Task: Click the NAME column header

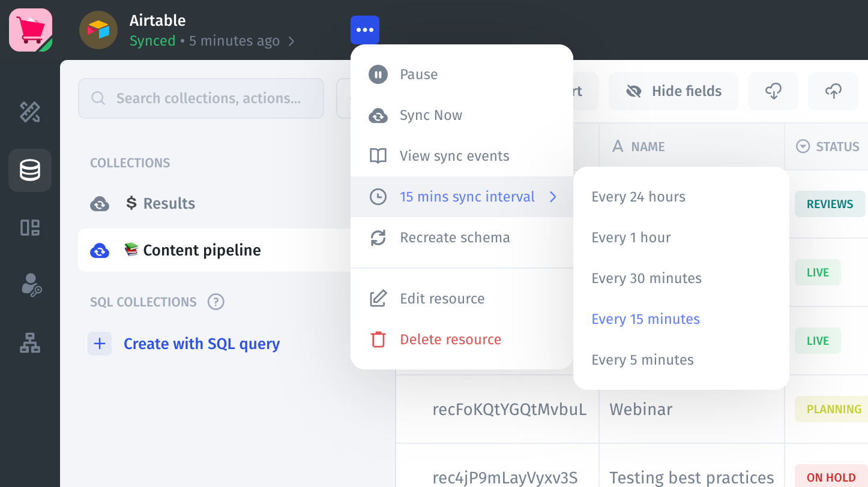Action: coord(692,146)
